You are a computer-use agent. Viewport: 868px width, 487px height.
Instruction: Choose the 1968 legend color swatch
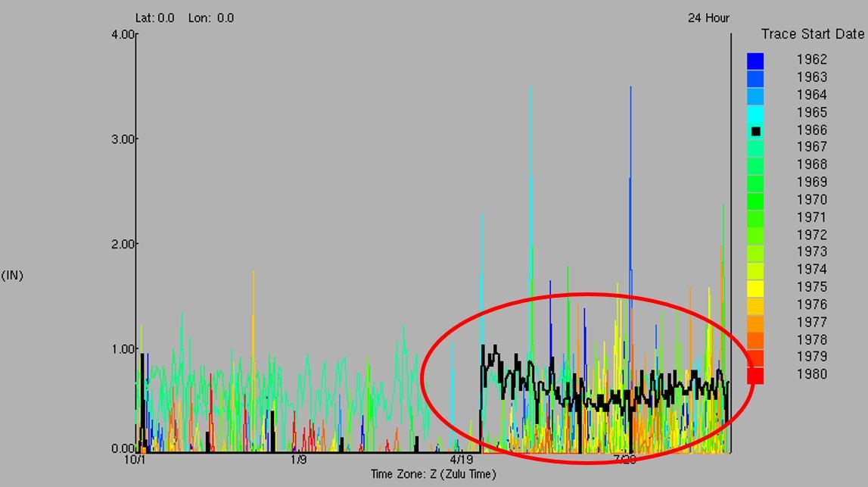[x=755, y=166]
